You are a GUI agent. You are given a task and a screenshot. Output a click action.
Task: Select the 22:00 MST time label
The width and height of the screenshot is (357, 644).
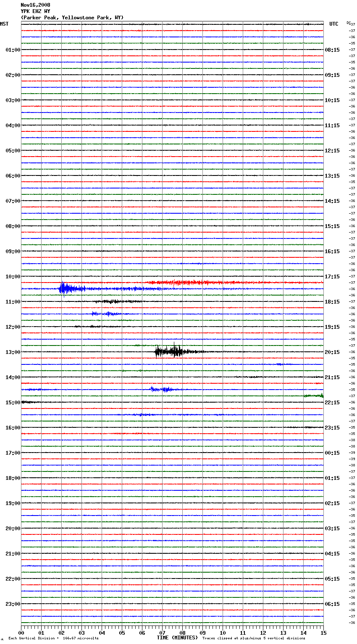(x=13, y=579)
